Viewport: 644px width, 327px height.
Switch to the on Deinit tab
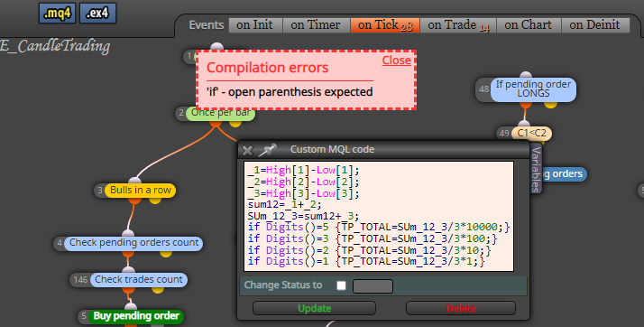[595, 25]
